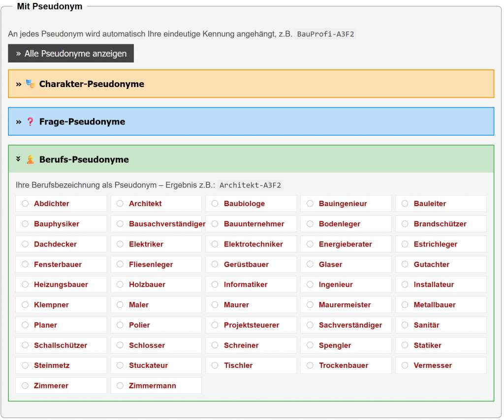
Task: Select the Energieberater option
Action: tap(310, 244)
